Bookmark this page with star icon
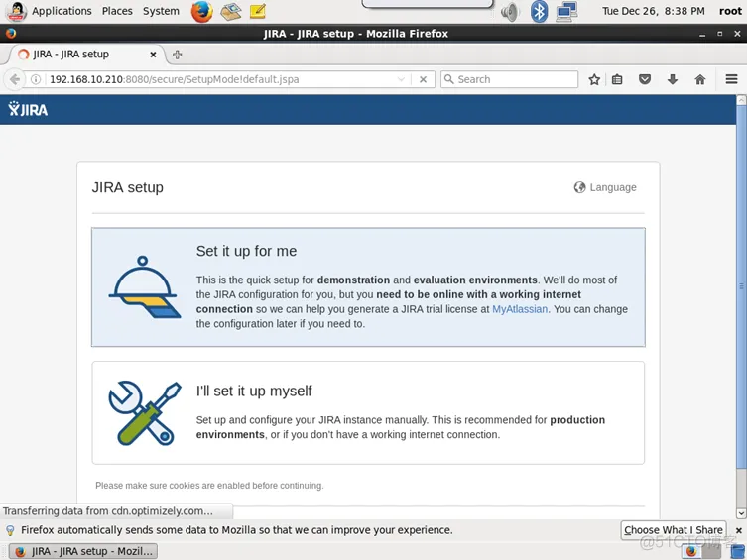The height and width of the screenshot is (560, 747). click(x=594, y=79)
